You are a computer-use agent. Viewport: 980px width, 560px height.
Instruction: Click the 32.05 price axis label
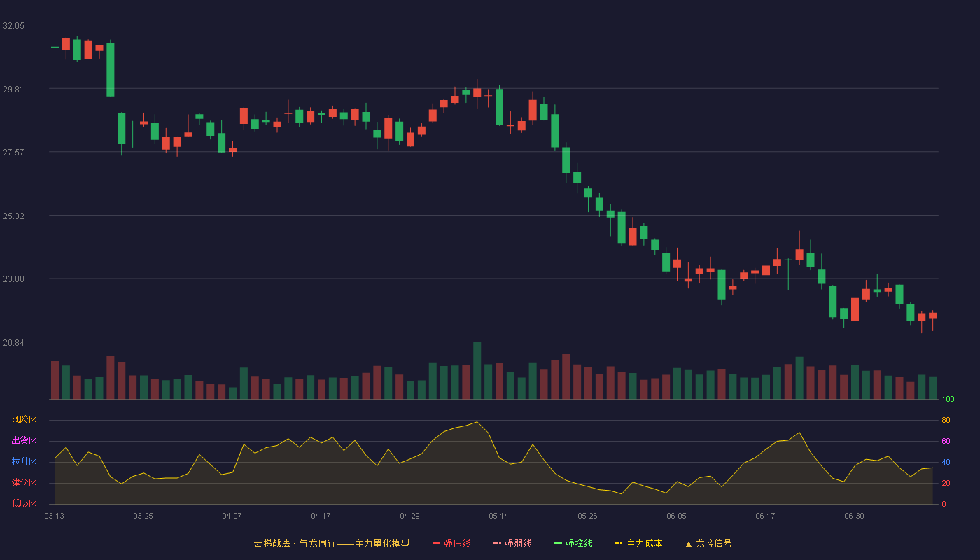click(13, 25)
